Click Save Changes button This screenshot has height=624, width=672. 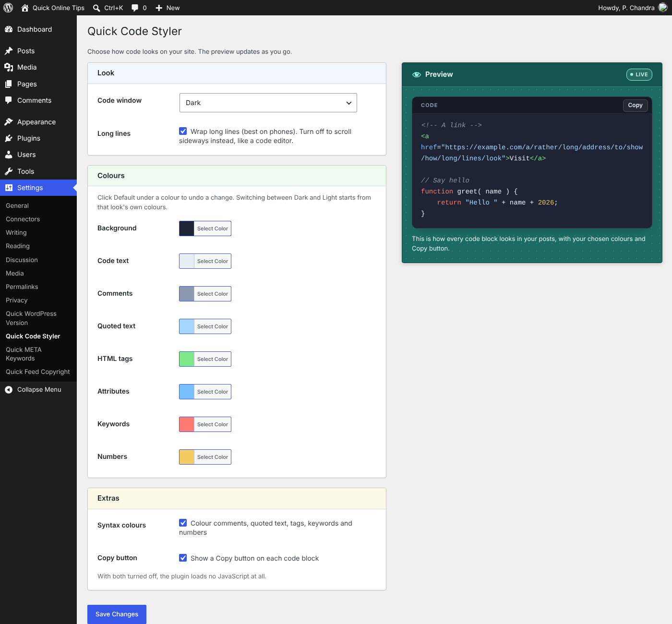point(117,614)
